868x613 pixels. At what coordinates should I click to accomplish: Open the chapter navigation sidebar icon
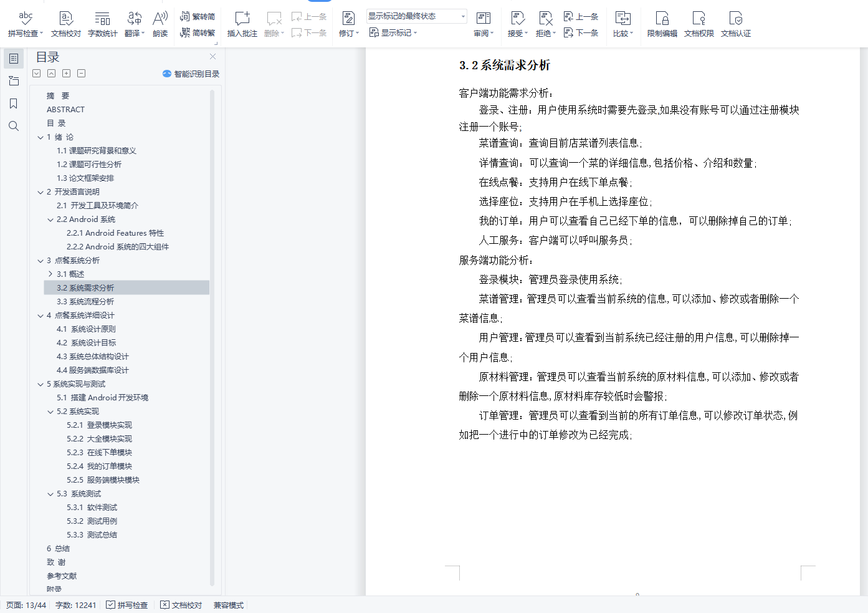pos(14,81)
